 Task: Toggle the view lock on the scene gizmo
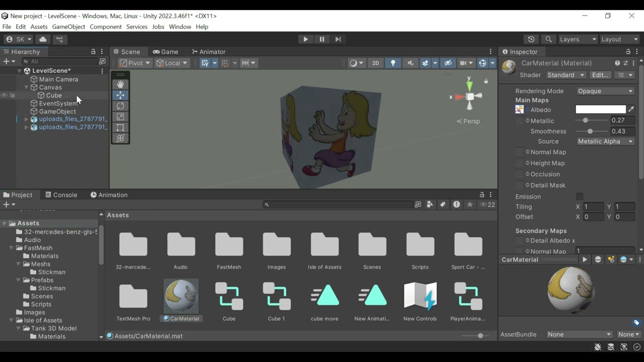[486, 81]
